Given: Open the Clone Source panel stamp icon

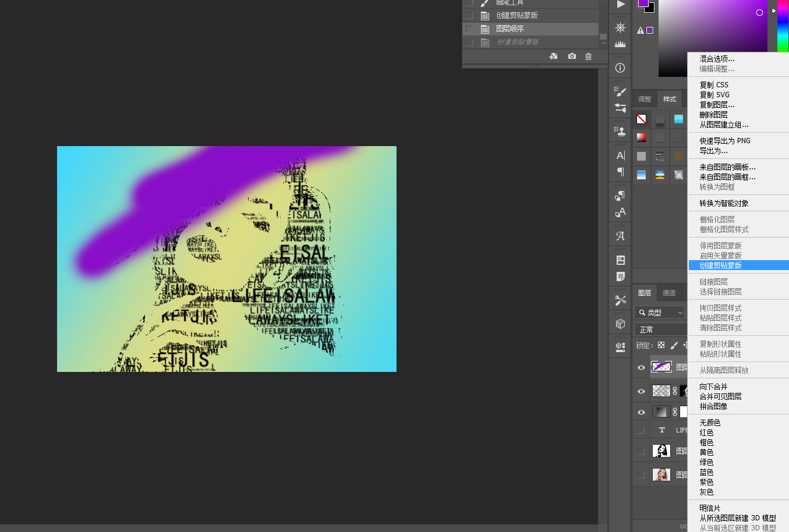Looking at the screenshot, I should (x=620, y=130).
